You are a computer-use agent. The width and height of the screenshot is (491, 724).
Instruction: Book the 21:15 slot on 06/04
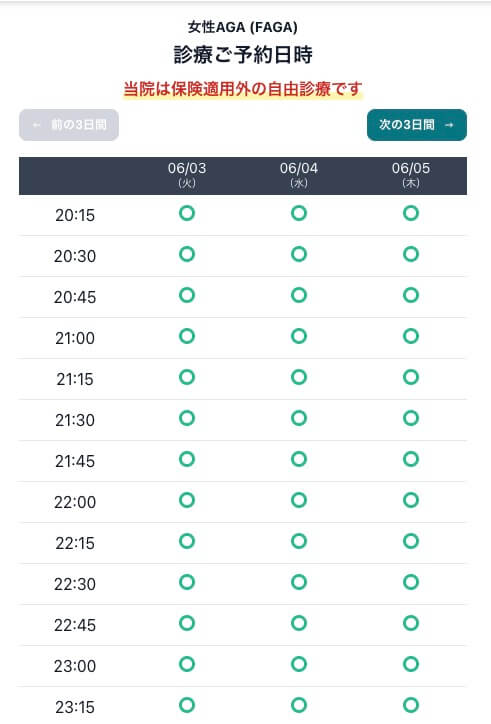pyautogui.click(x=299, y=377)
